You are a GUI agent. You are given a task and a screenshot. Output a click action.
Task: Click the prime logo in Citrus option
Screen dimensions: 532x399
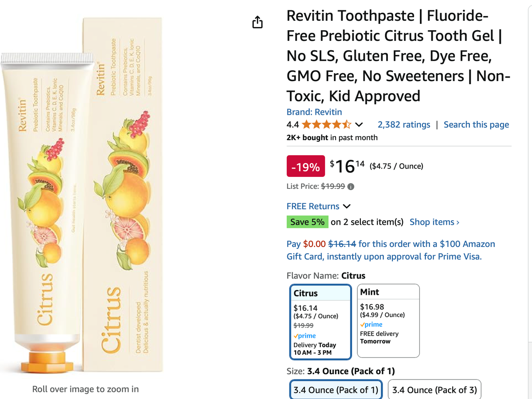tap(305, 336)
